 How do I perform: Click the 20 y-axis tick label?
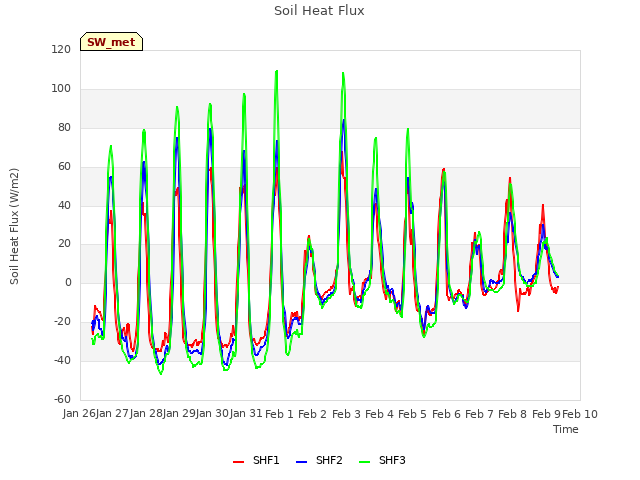(x=64, y=244)
